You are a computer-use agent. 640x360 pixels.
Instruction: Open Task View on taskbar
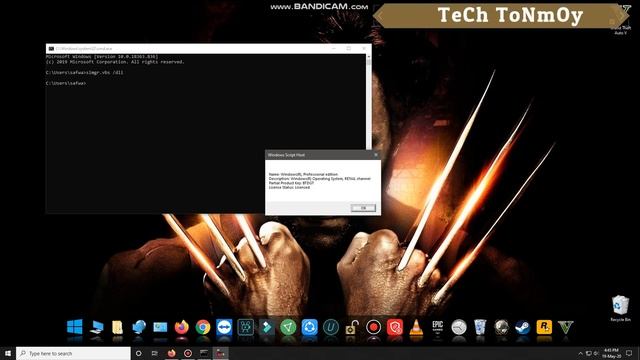click(155, 353)
